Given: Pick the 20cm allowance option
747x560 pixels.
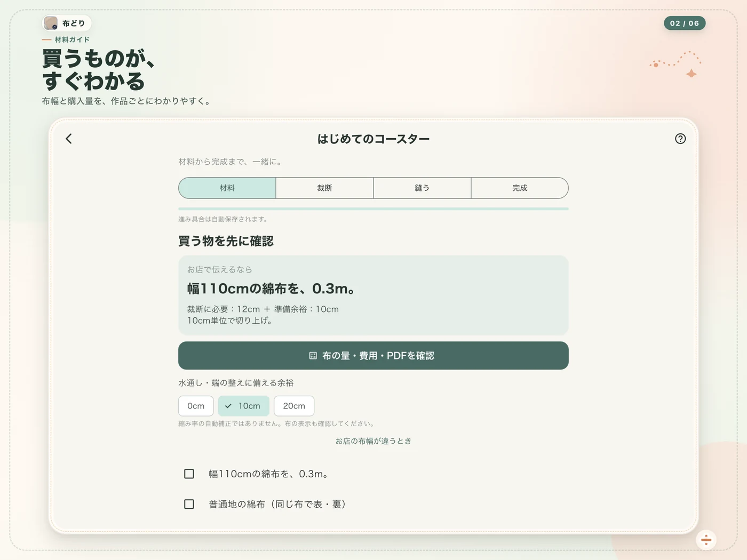Looking at the screenshot, I should coord(294,406).
